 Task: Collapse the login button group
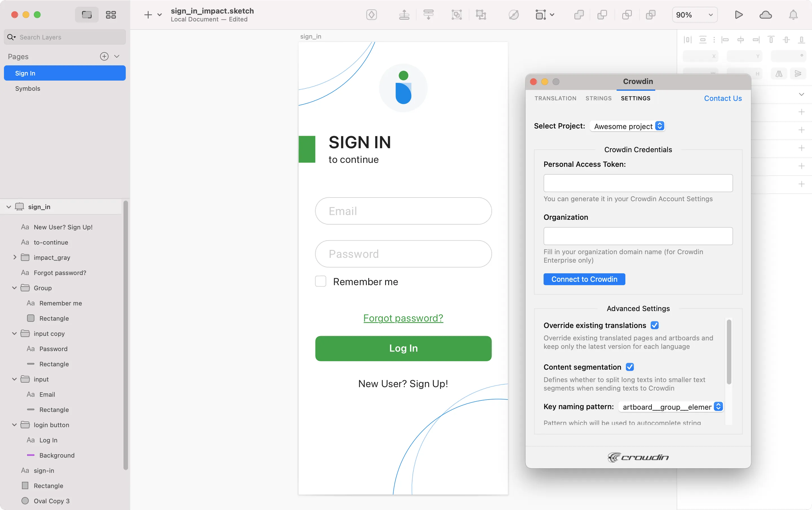(14, 425)
